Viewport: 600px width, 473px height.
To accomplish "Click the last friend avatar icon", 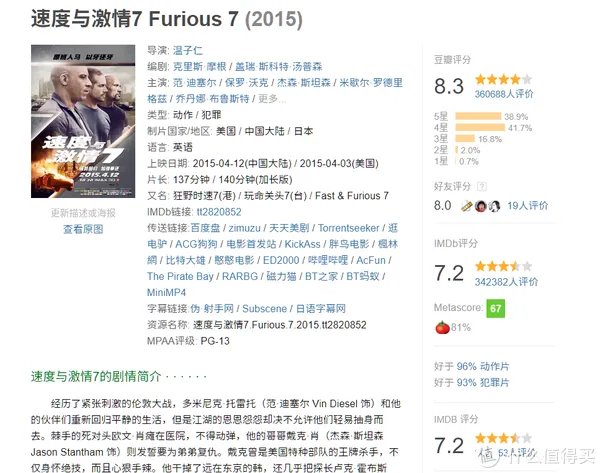I will (x=493, y=205).
